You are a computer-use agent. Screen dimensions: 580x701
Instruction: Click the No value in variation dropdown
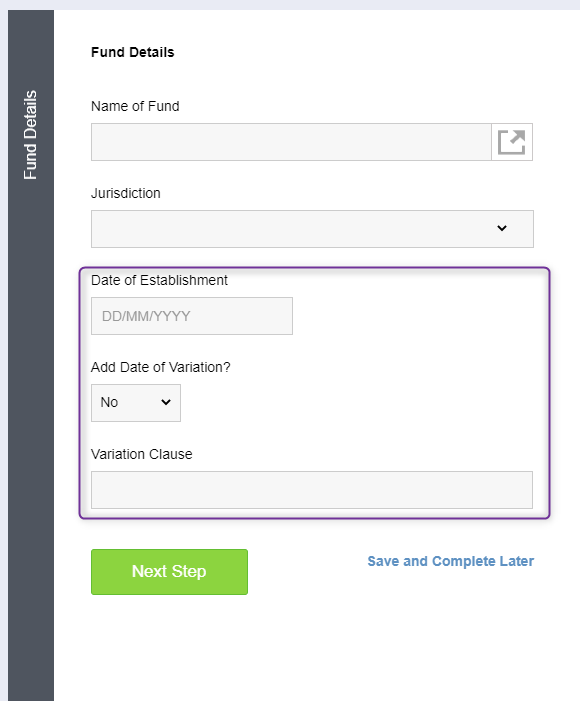[109, 402]
